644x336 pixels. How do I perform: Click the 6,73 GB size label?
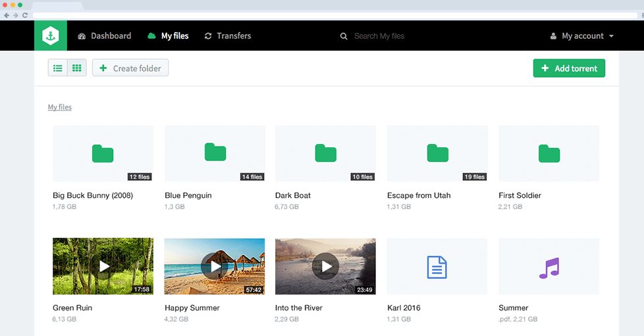click(286, 206)
